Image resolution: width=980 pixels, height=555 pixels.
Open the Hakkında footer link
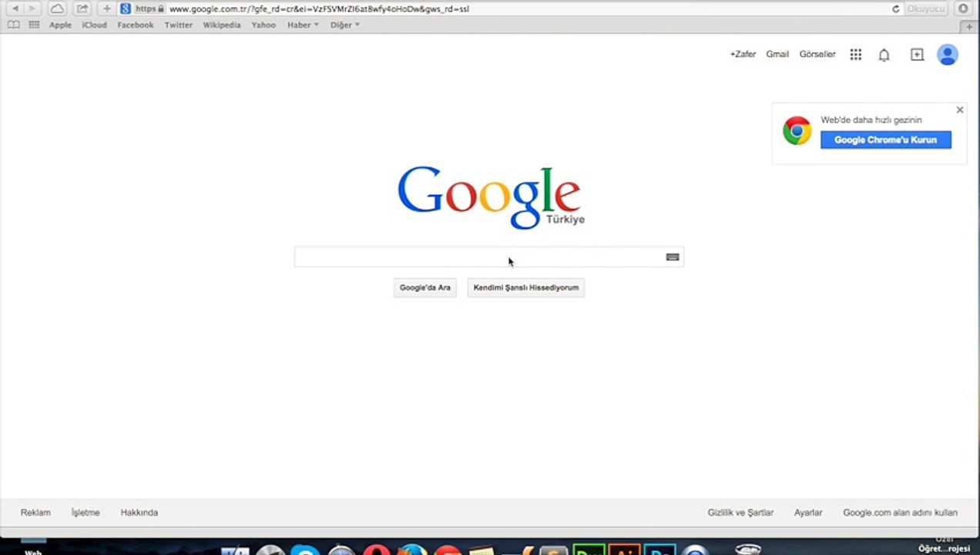pos(139,513)
